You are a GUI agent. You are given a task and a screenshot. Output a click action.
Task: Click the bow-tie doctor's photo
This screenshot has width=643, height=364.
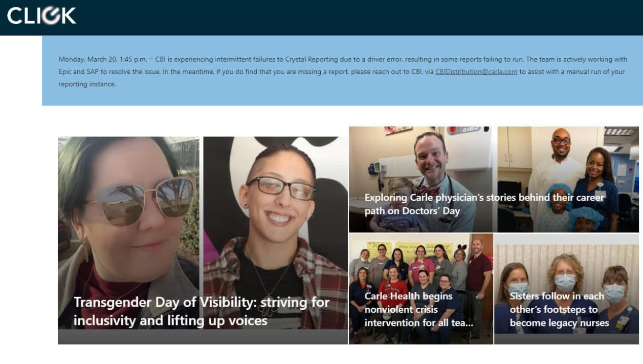click(421, 179)
